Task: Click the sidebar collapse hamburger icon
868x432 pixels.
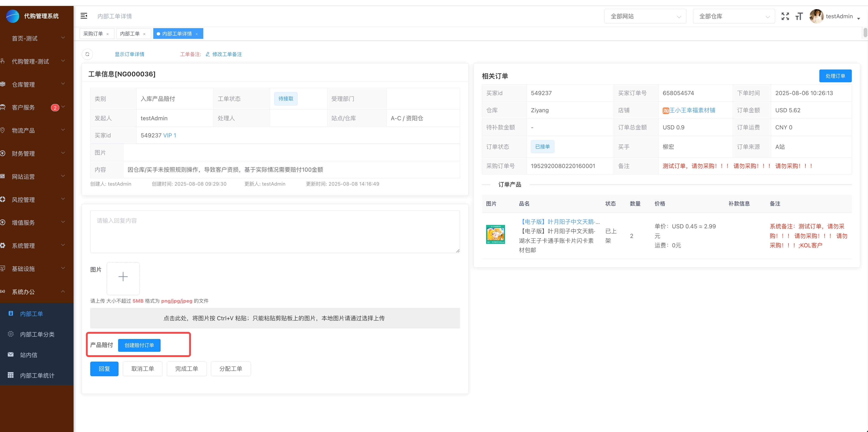Action: point(84,16)
